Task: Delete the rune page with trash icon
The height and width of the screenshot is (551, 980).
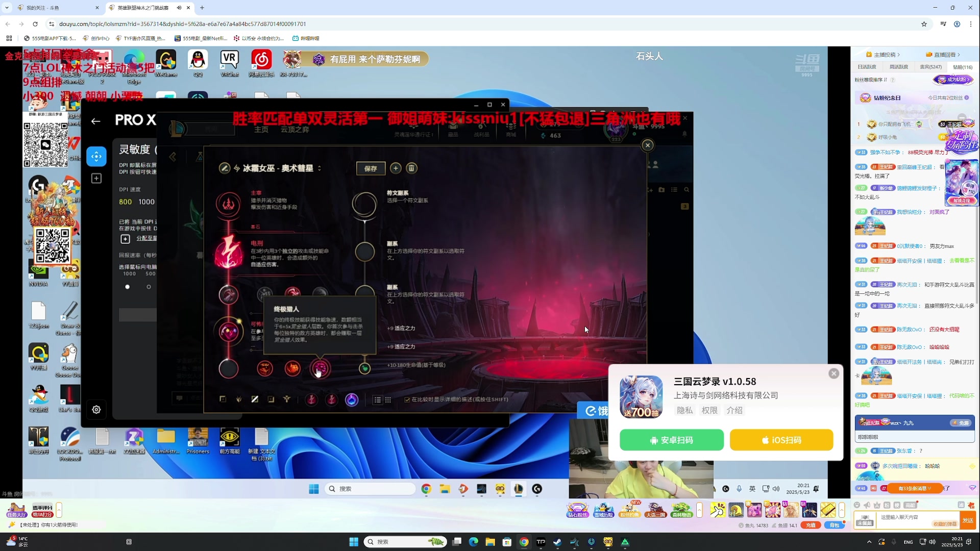Action: [412, 168]
